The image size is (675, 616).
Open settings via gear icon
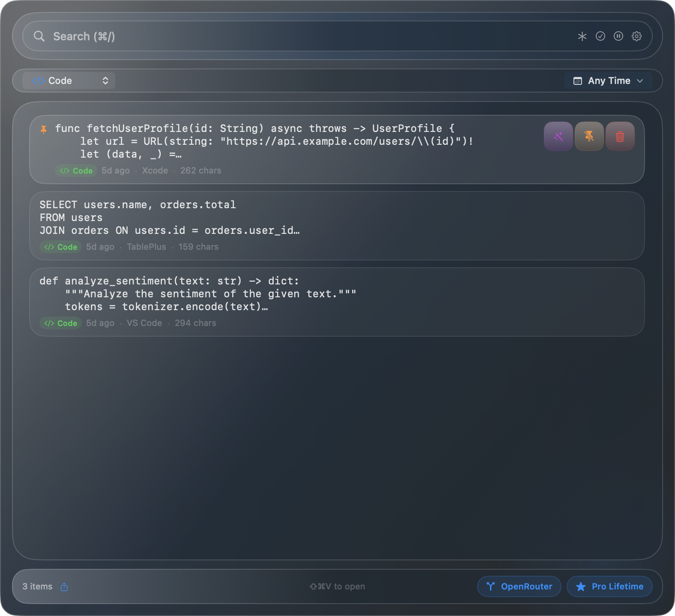tap(637, 36)
